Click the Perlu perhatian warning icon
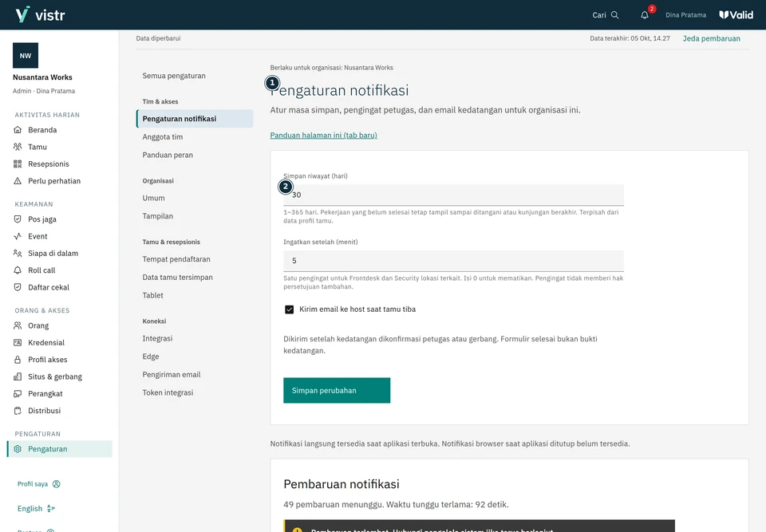The width and height of the screenshot is (766, 532). click(18, 181)
